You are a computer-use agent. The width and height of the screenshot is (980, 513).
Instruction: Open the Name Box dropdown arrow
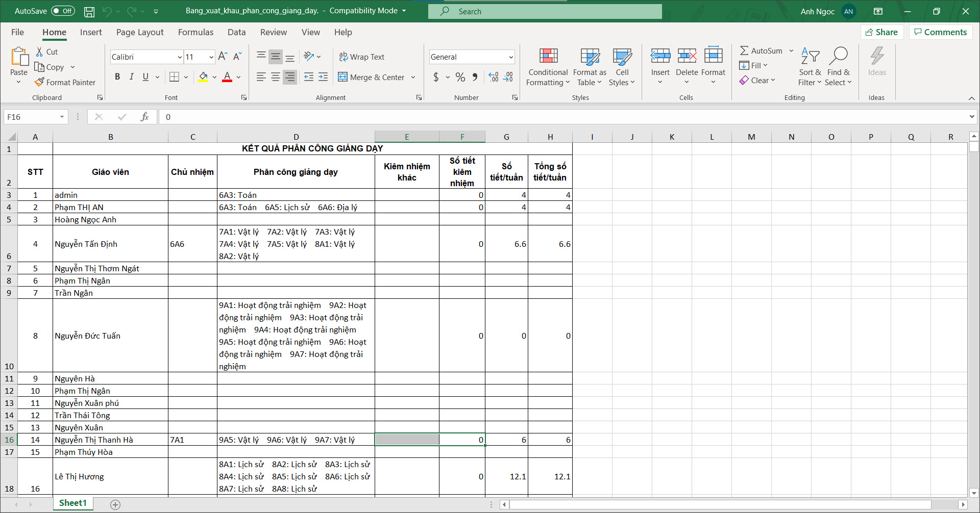(x=62, y=117)
